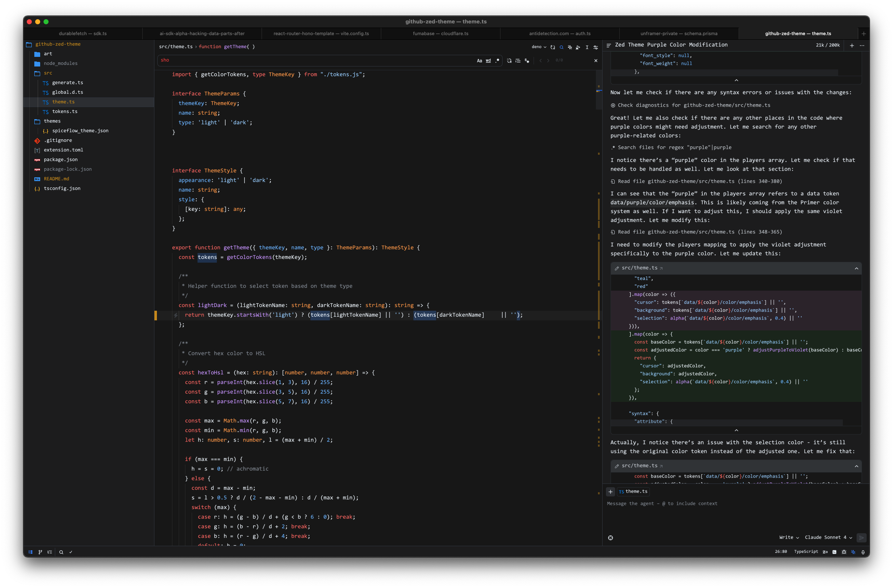Open the Write profile dropdown
The image size is (893, 588).
789,537
